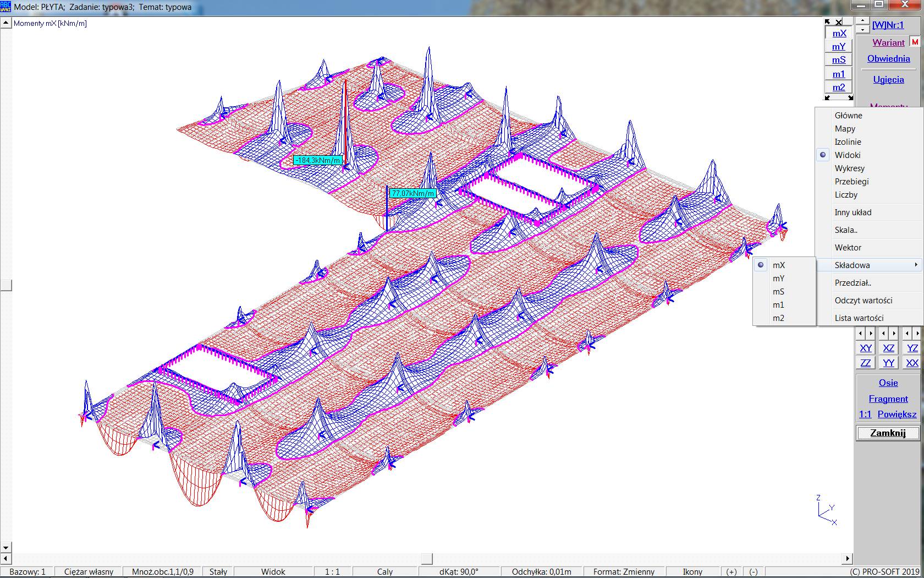Select the XY view plane button
Screen dimensions: 924x578
coord(866,348)
